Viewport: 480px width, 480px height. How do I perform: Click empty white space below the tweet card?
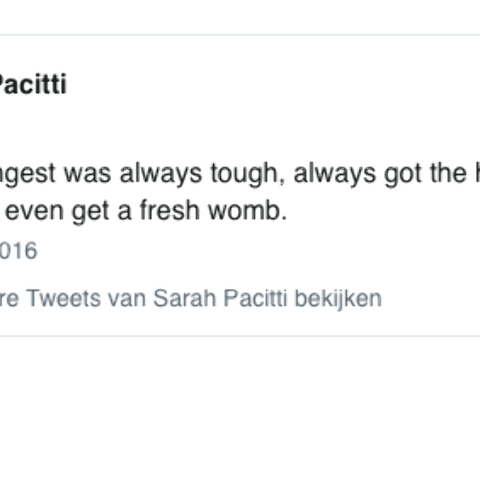click(240, 407)
